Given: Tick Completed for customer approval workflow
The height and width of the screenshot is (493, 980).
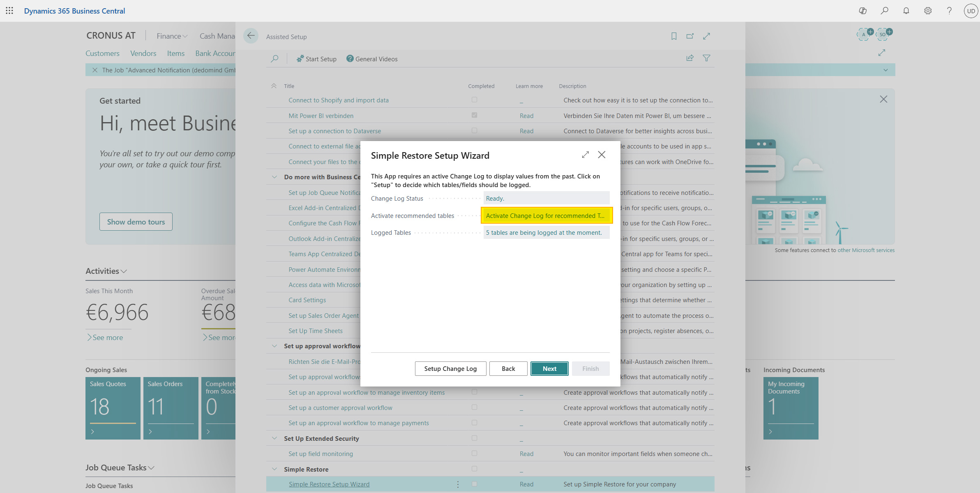Looking at the screenshot, I should [x=475, y=407].
